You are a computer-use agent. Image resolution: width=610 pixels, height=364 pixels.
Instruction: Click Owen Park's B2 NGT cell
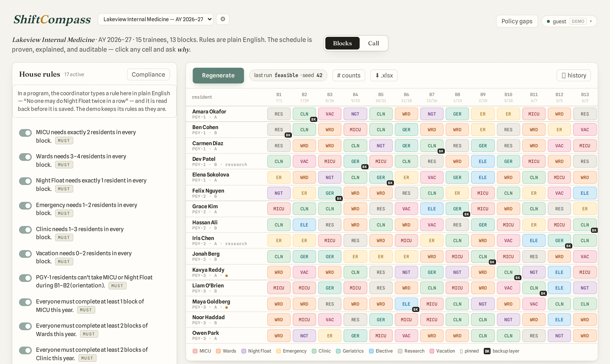pyautogui.click(x=304, y=336)
